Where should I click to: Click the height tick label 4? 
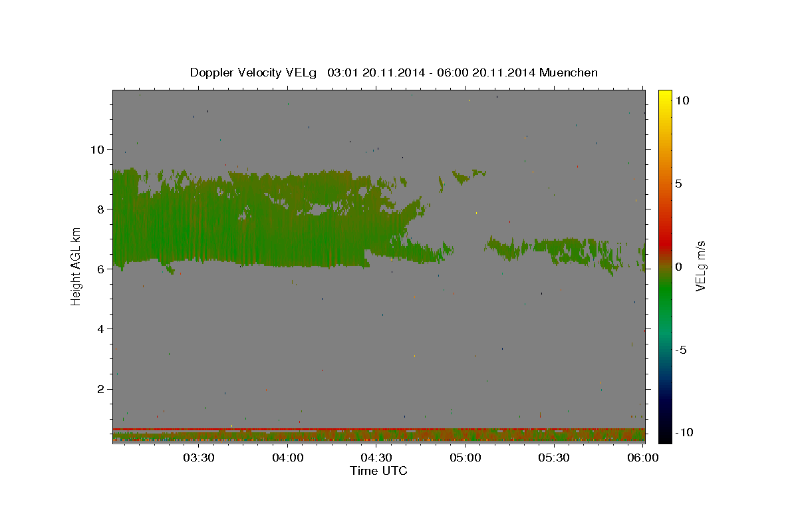pyautogui.click(x=100, y=329)
